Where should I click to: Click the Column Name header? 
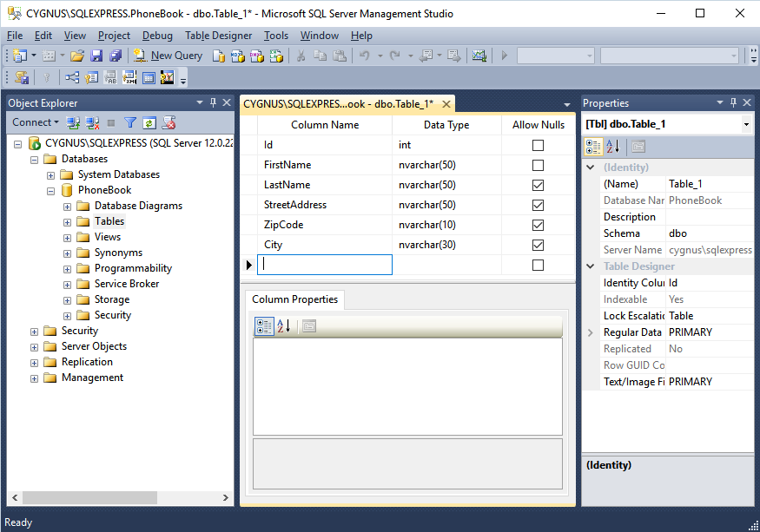pyautogui.click(x=325, y=125)
